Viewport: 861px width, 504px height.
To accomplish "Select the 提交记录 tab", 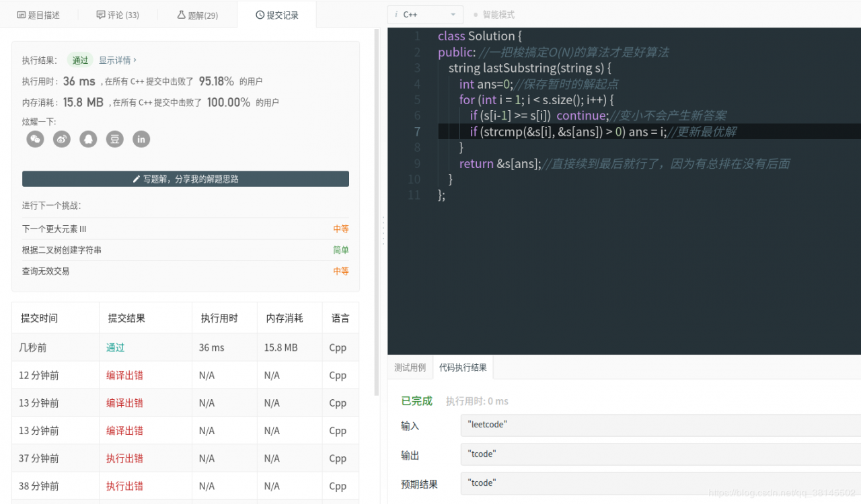I will 276,15.
